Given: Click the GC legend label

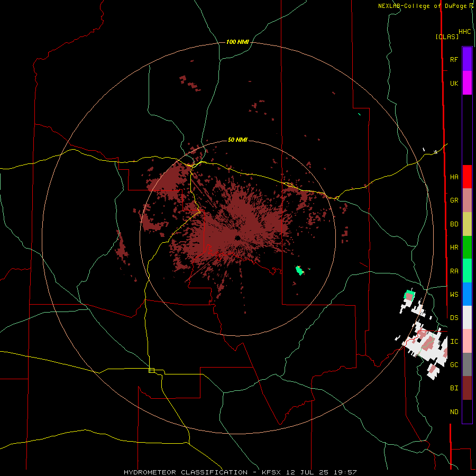Looking at the screenshot, I should point(454,364).
